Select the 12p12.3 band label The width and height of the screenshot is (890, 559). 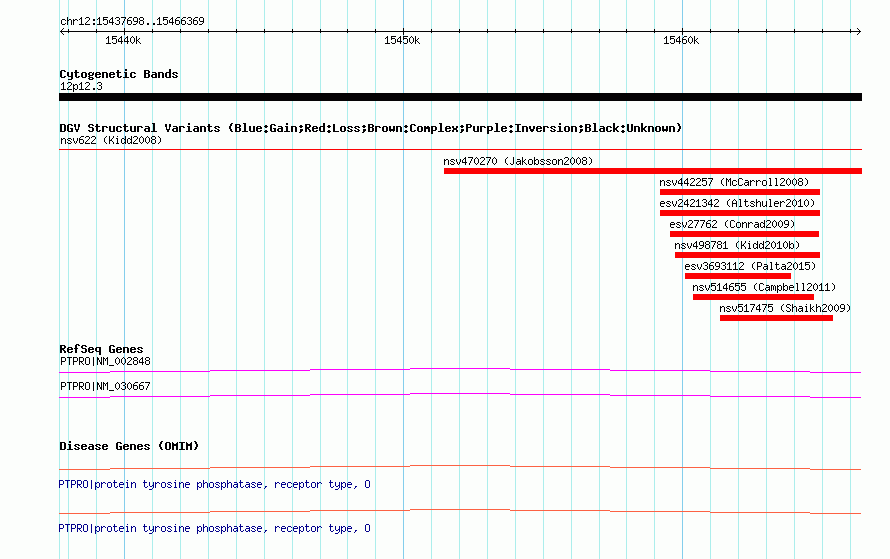coord(81,86)
